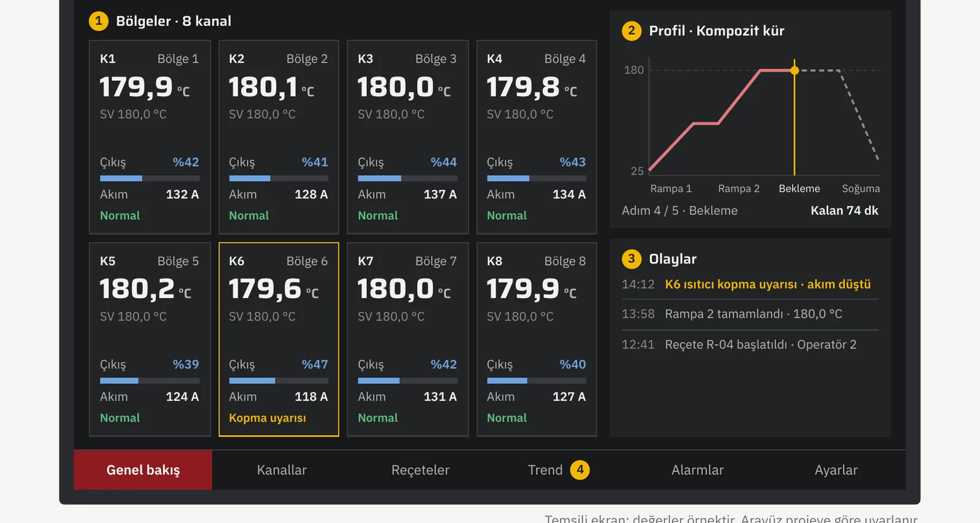Click the yellow number 1 badge beside Bölgeler
Viewport: 980px width, 523px height.
(99, 21)
